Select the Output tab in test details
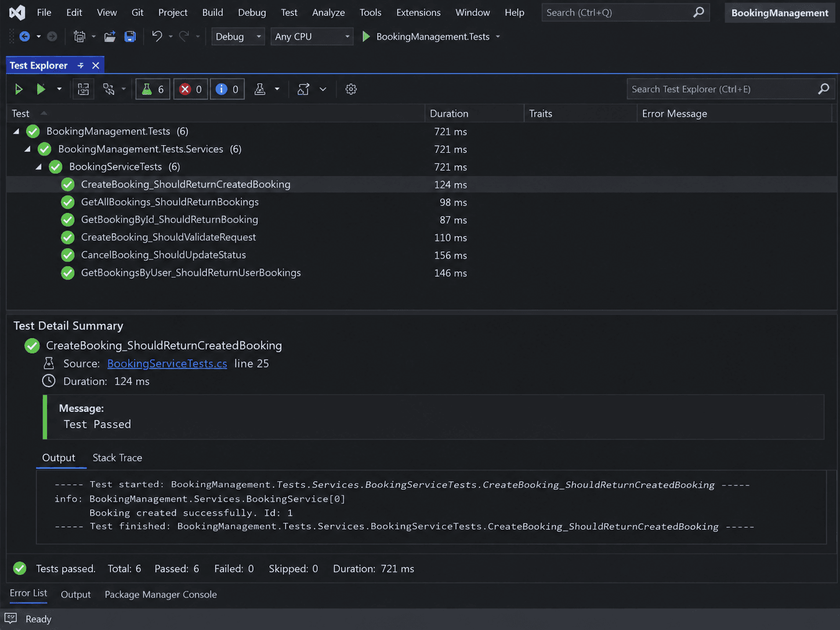The width and height of the screenshot is (840, 630). click(59, 458)
